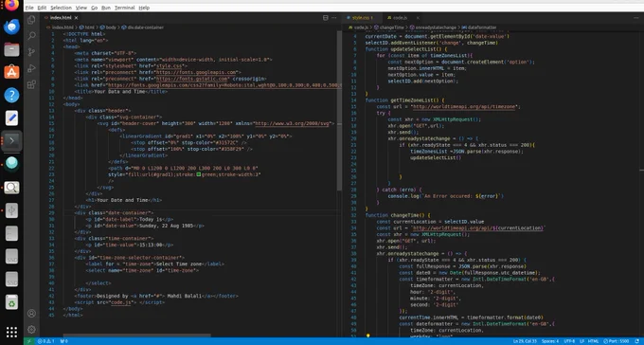Go to line via Ln 29, Col 33
This screenshot has width=644, height=345.
524,341
